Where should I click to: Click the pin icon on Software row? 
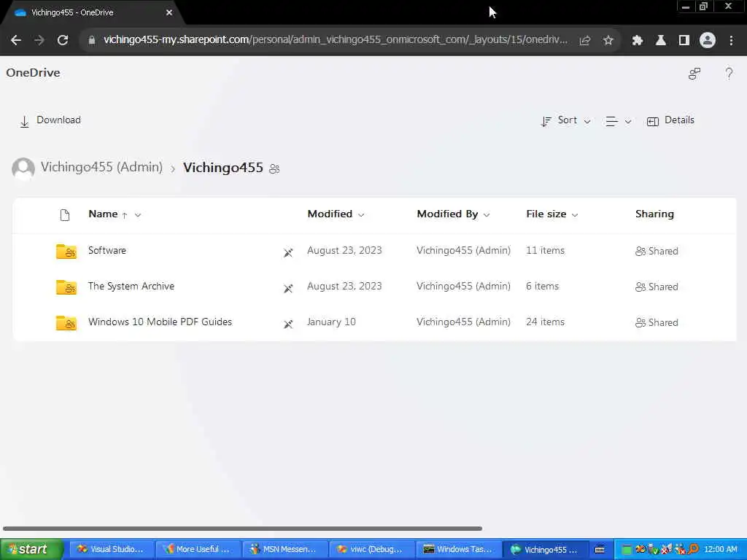288,252
